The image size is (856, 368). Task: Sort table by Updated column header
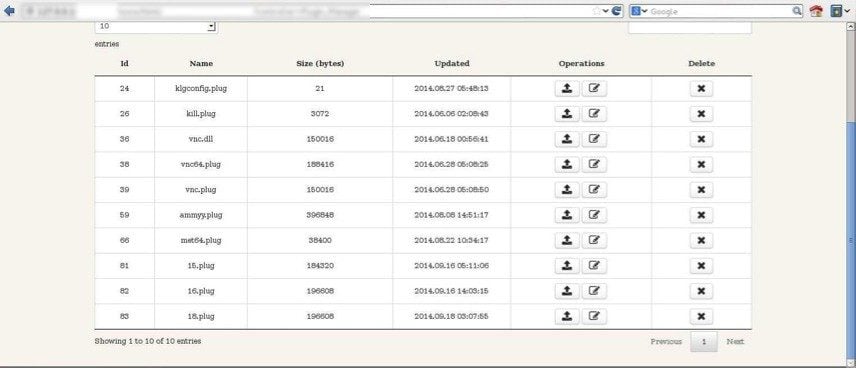451,63
